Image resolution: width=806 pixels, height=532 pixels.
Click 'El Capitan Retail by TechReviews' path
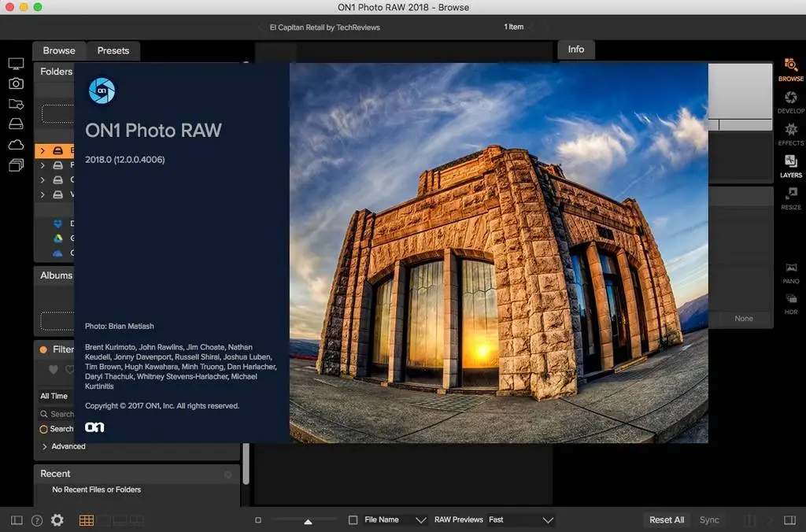pyautogui.click(x=325, y=28)
